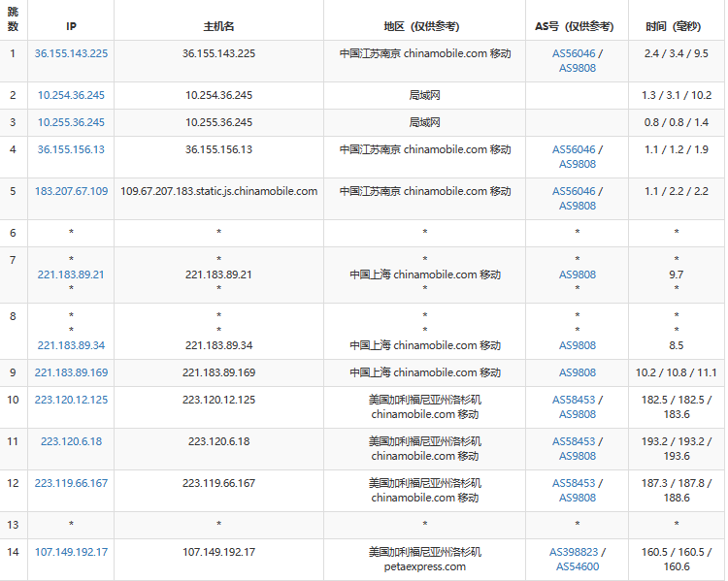Click AS58453 link in hop 11 row
728x581 pixels.
point(574,441)
